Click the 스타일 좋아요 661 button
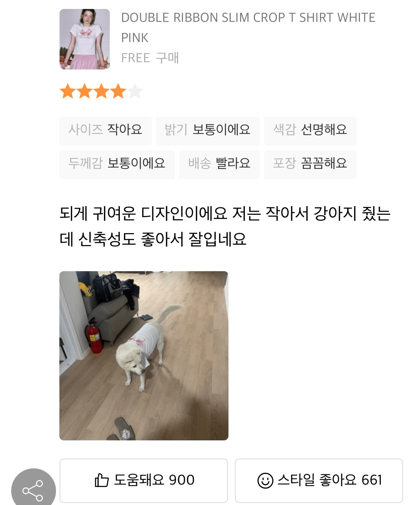Image resolution: width=420 pixels, height=505 pixels. point(319,480)
